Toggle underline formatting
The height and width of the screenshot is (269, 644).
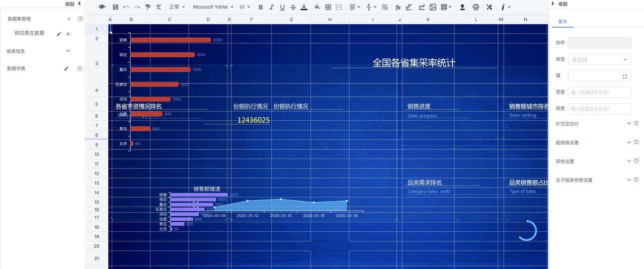pos(282,7)
